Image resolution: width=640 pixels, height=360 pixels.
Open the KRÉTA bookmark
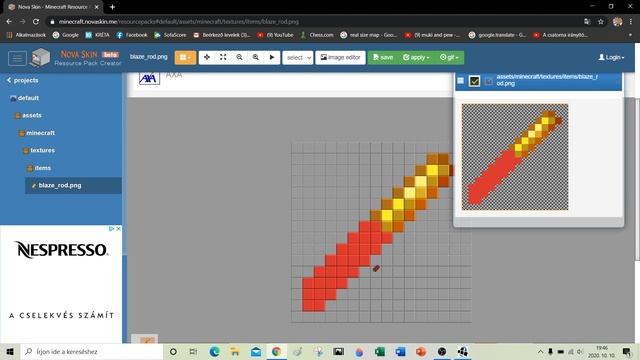click(x=98, y=35)
